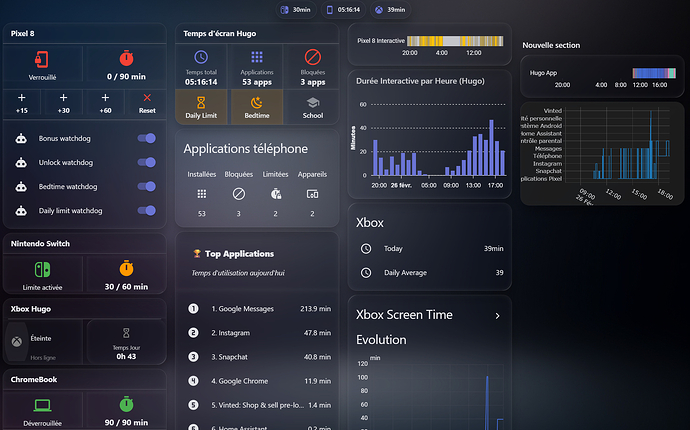The width and height of the screenshot is (690, 430).
Task: Click the green ChromeBook Déverrouillée laptop icon
Action: 43,404
